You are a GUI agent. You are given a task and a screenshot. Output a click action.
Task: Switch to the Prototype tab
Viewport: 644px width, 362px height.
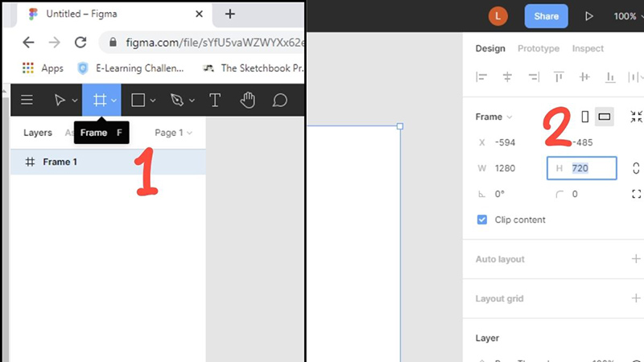click(x=538, y=48)
